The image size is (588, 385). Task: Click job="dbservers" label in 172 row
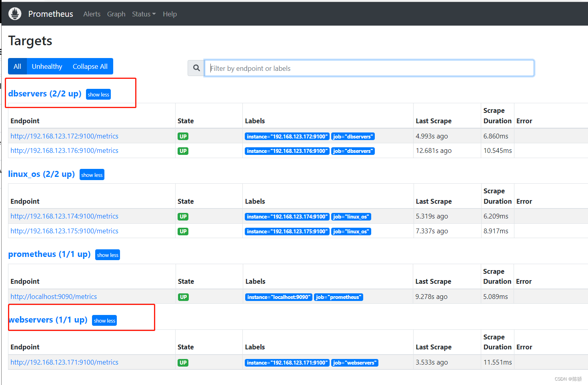coord(353,136)
